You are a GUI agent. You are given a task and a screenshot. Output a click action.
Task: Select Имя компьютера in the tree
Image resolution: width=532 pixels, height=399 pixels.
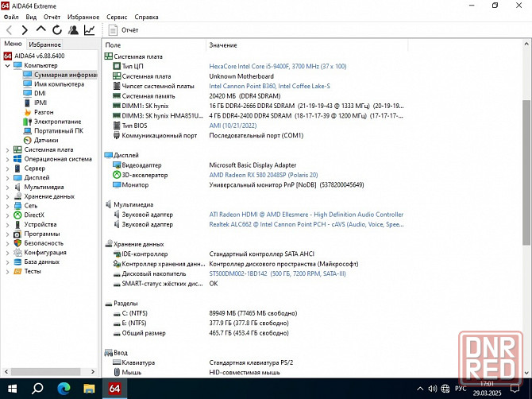pos(59,84)
